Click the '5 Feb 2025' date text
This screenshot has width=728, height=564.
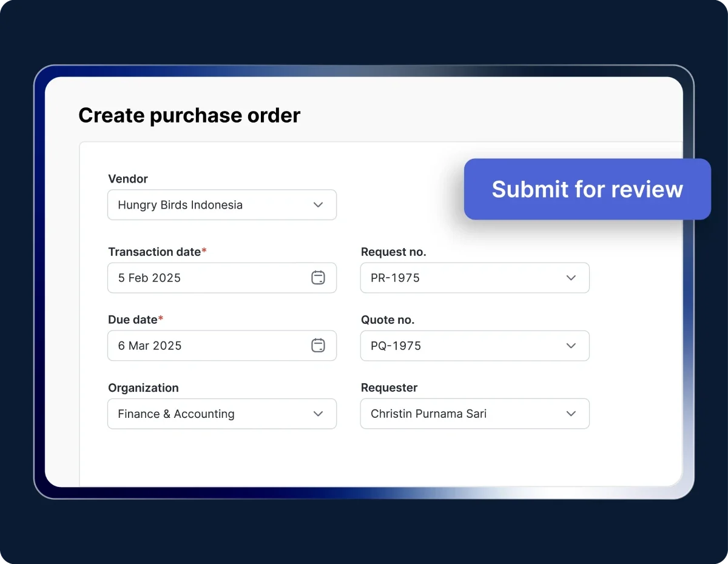pyautogui.click(x=149, y=278)
